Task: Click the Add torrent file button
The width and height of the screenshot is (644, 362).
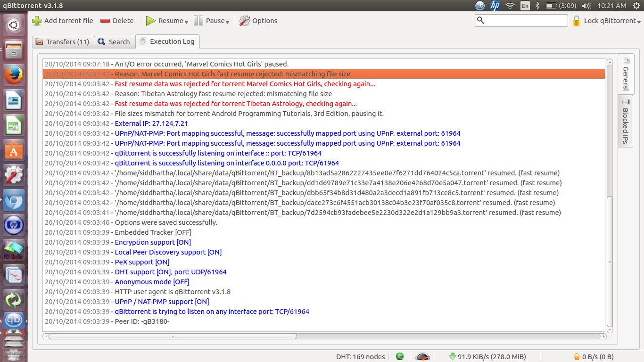Action: [x=63, y=21]
